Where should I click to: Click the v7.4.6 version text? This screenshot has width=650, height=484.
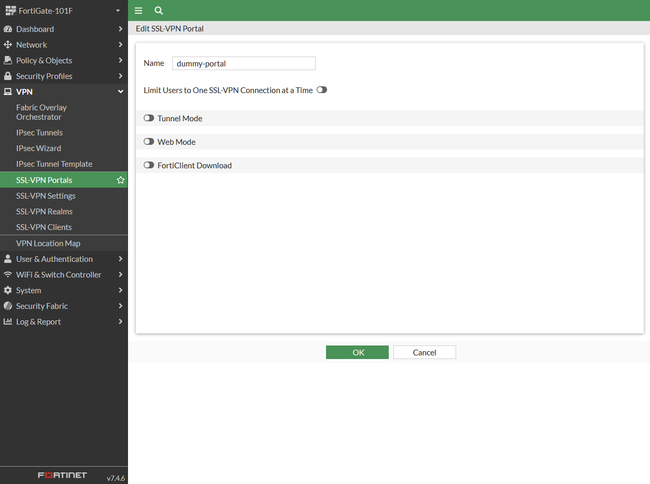coord(116,478)
